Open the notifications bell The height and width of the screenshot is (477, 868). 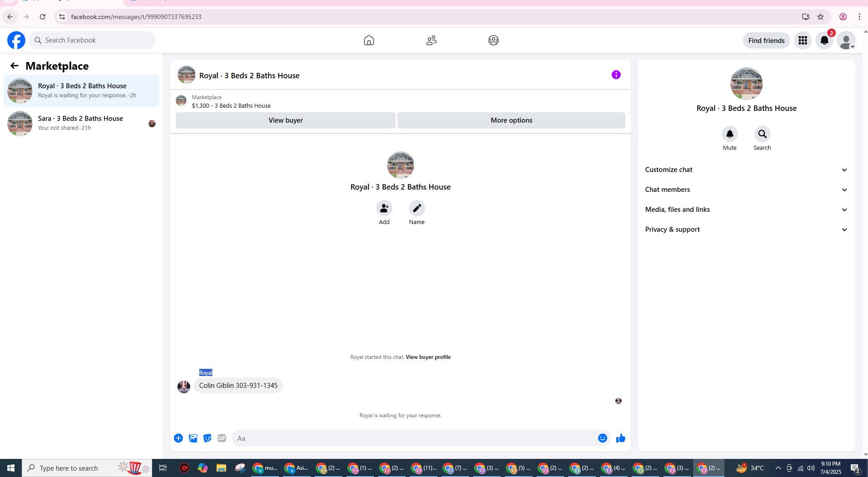(825, 40)
